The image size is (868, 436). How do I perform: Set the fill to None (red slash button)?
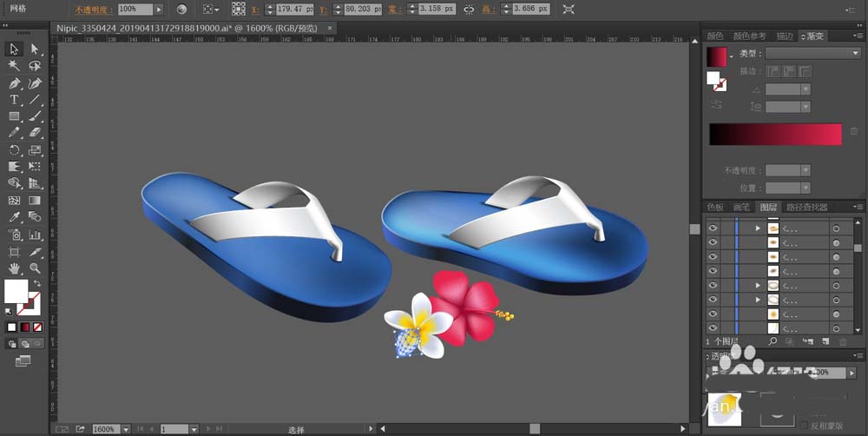pos(37,327)
